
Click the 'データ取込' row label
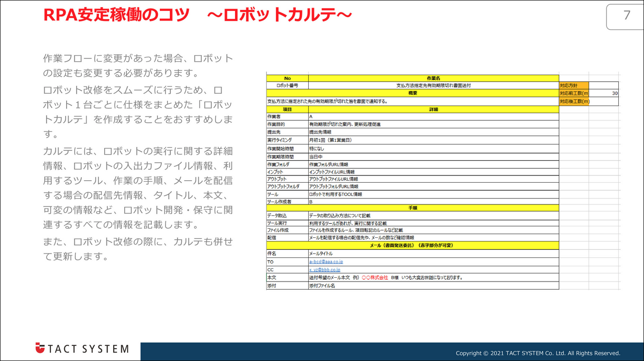[x=287, y=216]
